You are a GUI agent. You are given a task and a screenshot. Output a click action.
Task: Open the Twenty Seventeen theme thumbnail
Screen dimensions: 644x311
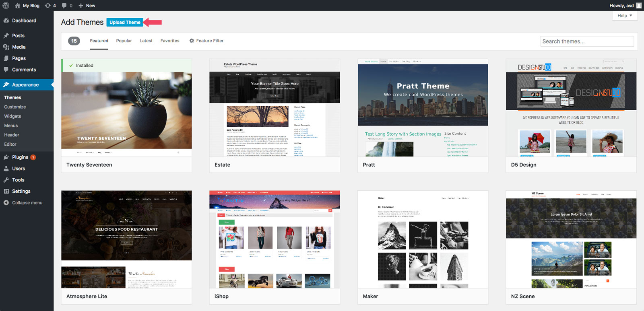tap(126, 108)
